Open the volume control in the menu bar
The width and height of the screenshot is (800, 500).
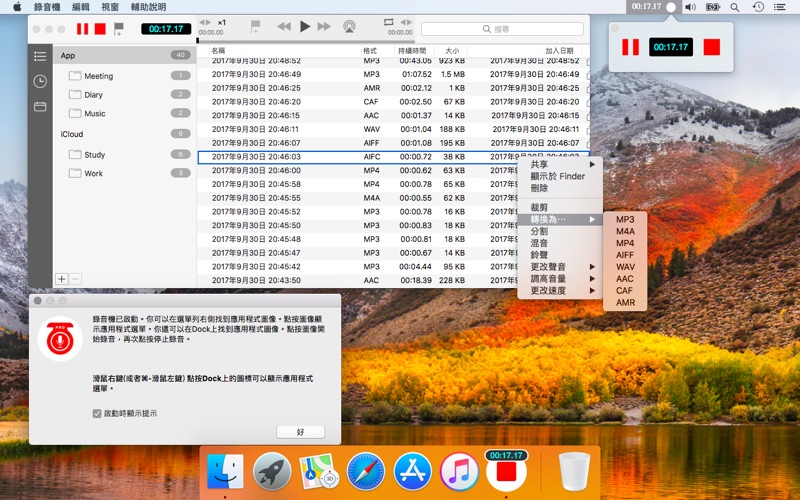point(690,7)
